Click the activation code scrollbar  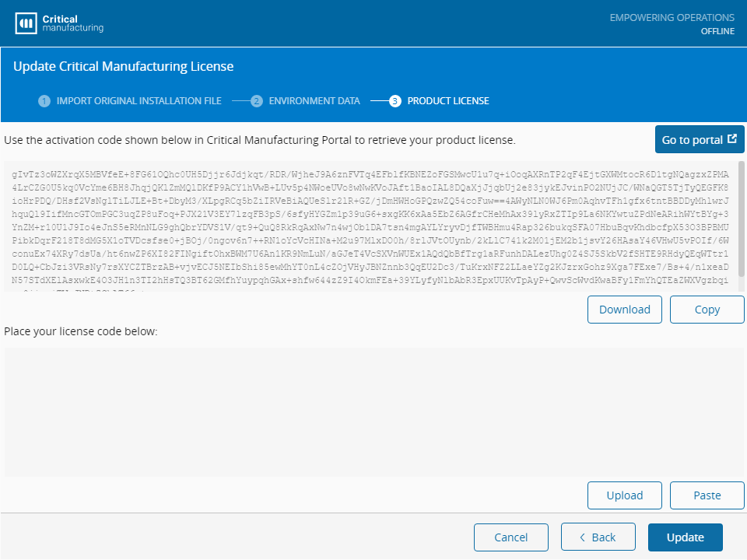click(742, 219)
